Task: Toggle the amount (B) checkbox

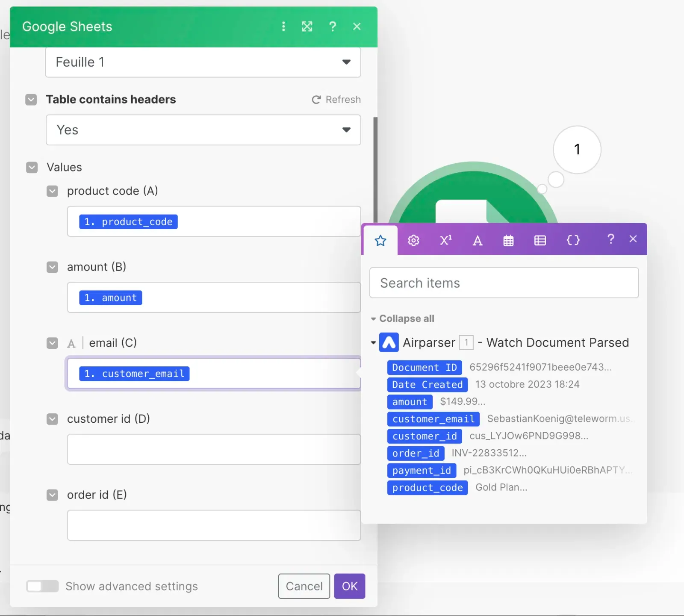Action: 52,267
